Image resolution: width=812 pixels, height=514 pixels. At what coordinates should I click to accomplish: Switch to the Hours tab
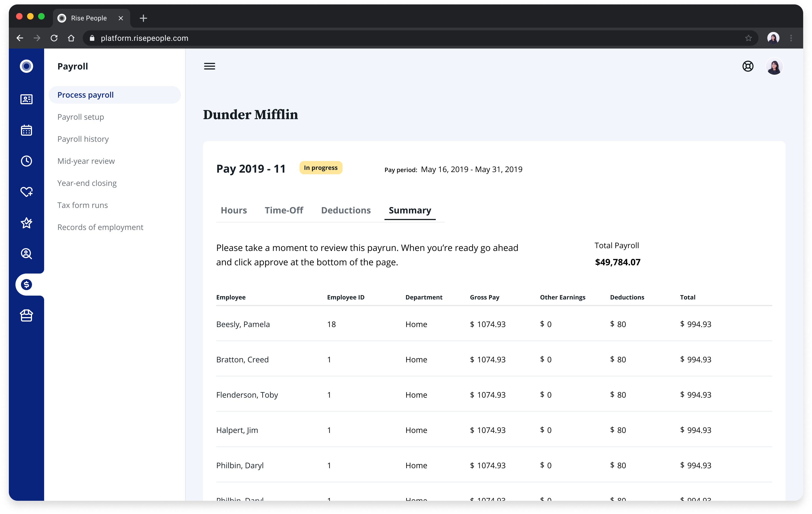[x=234, y=210]
